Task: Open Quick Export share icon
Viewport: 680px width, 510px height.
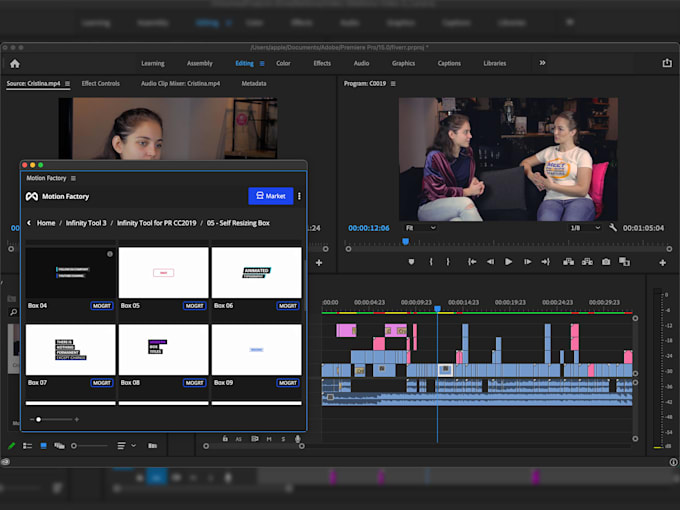Action: pos(667,63)
